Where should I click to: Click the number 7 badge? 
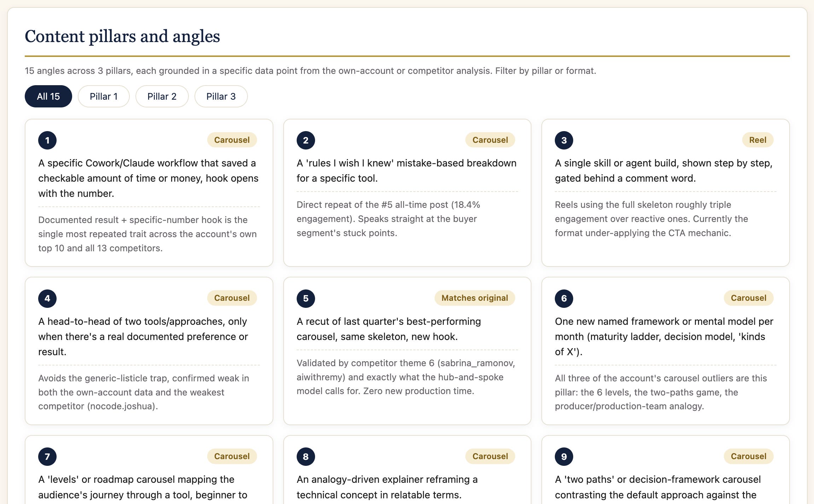pos(47,457)
